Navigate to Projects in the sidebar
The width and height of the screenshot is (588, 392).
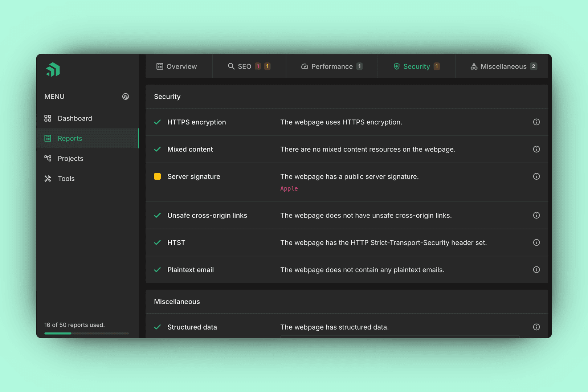[70, 159]
